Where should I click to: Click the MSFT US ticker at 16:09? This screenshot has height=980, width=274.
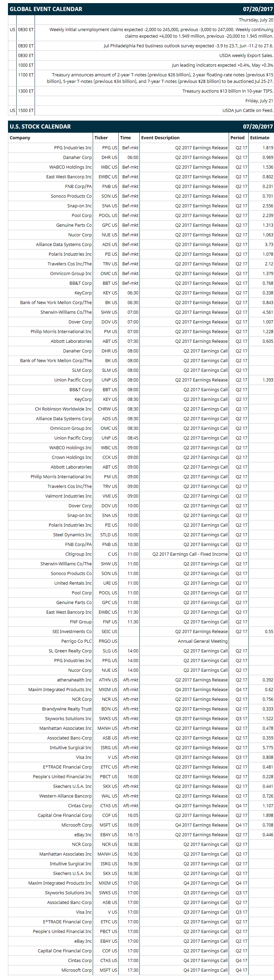tap(109, 825)
